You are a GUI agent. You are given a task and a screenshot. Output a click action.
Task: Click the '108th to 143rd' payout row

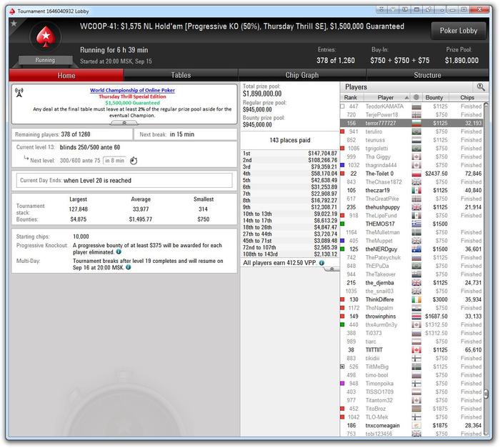(289, 254)
